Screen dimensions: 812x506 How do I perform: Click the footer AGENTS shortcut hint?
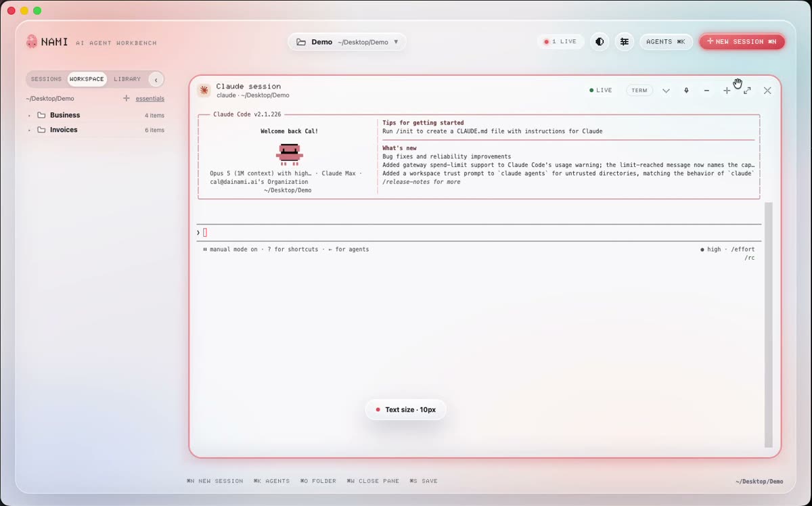click(271, 481)
